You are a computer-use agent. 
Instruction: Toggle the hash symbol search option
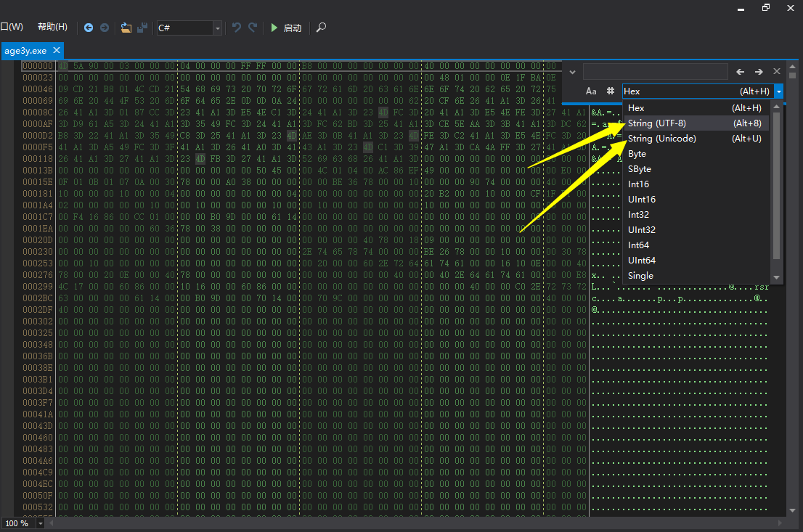(x=611, y=91)
